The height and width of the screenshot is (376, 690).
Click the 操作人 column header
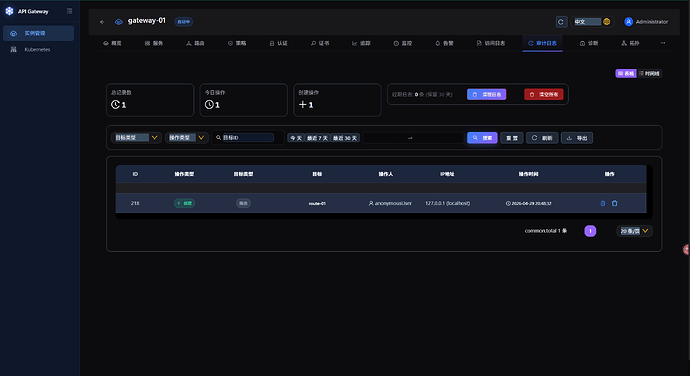click(x=386, y=174)
